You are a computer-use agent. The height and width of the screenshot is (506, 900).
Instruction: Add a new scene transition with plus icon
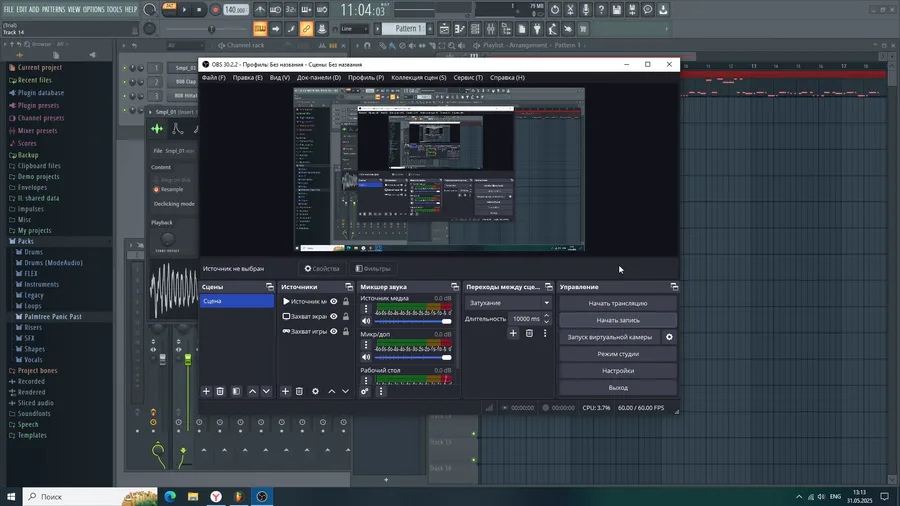click(513, 333)
